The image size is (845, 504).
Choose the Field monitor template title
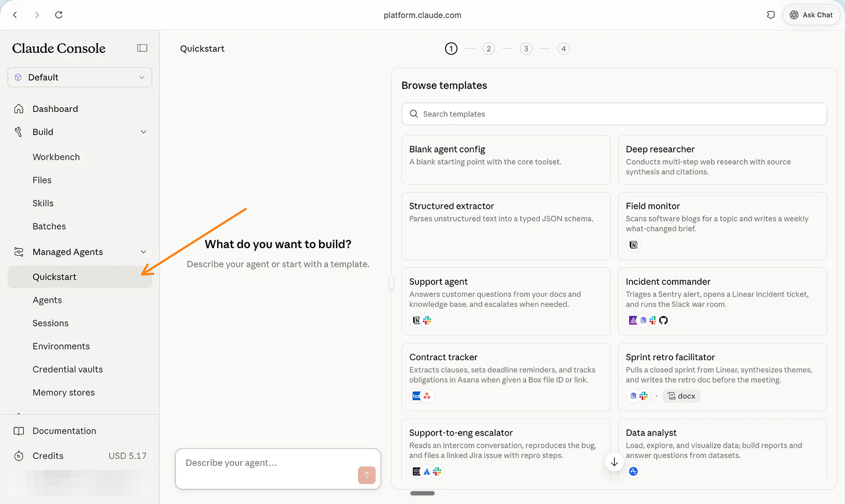pyautogui.click(x=652, y=206)
